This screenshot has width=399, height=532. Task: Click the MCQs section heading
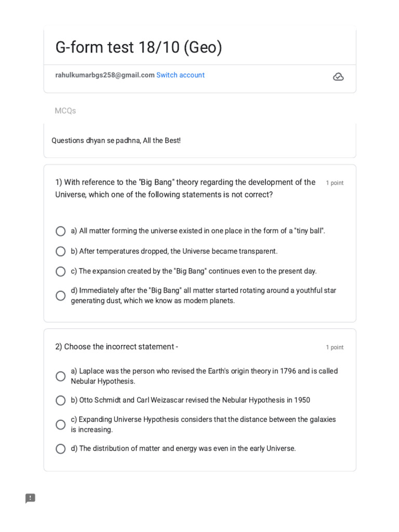[x=65, y=111]
